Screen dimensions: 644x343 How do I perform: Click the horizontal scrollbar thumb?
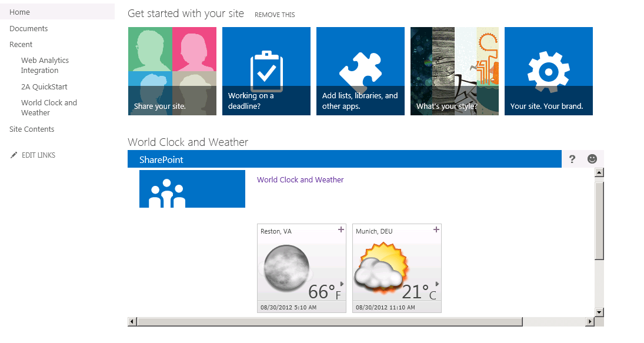(330, 322)
